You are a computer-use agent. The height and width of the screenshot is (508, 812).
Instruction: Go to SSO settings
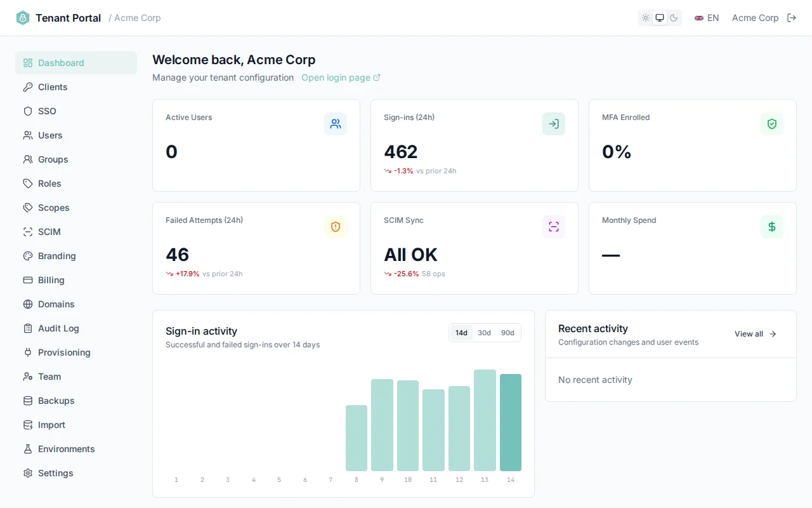point(76,111)
